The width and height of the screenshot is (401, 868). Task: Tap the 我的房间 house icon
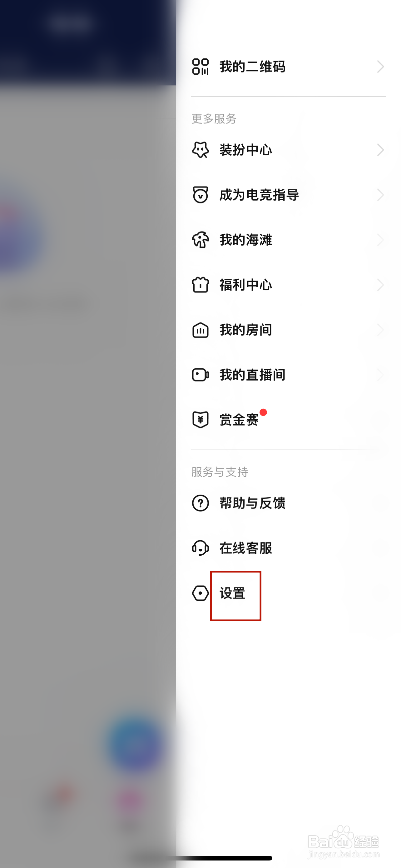[x=200, y=330]
